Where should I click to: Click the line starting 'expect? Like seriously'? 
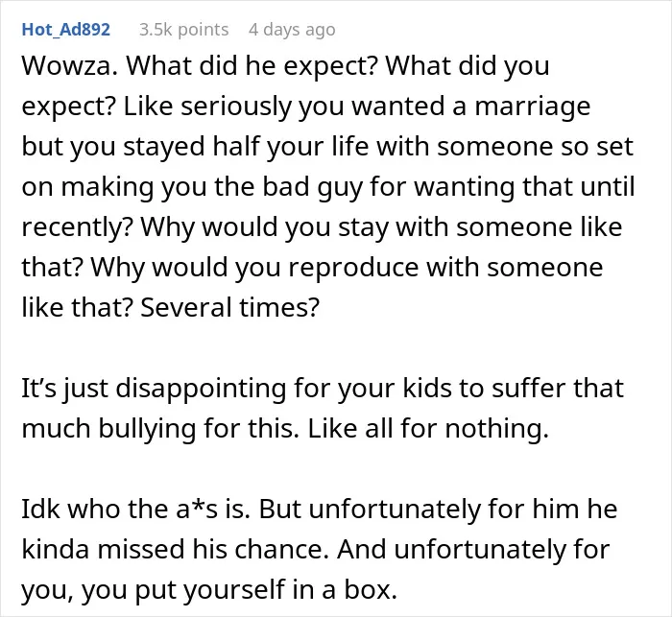[x=306, y=107]
